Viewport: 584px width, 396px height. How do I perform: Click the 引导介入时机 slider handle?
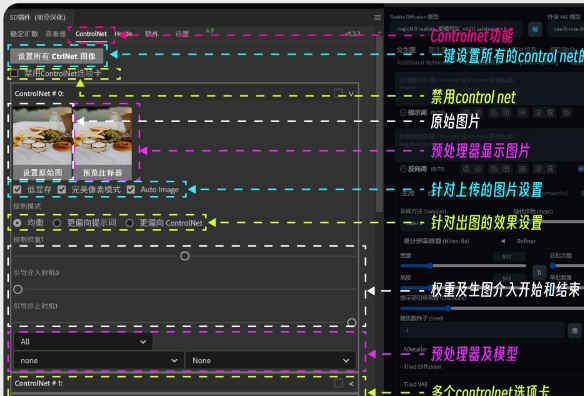(x=18, y=289)
